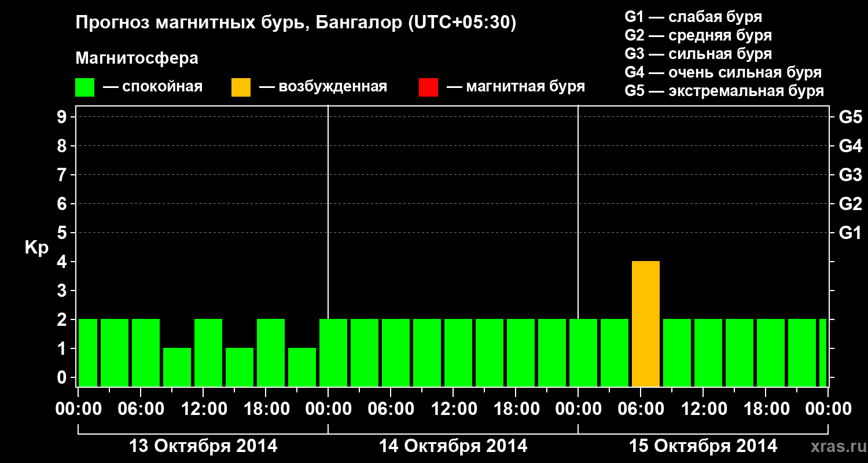Screen dimensions: 868x463
Task: Click the green 'спокойная' legend swatch
Action: (x=85, y=87)
